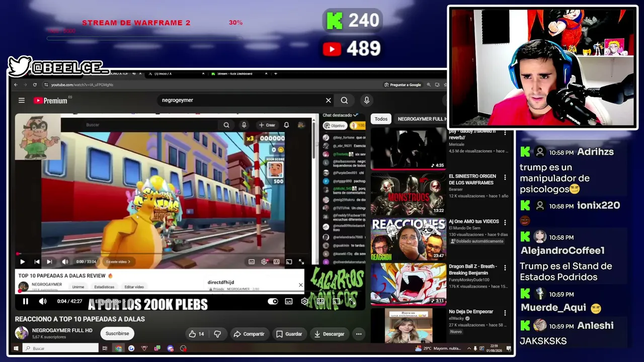Toggle subtitles on the outer player

click(x=289, y=302)
